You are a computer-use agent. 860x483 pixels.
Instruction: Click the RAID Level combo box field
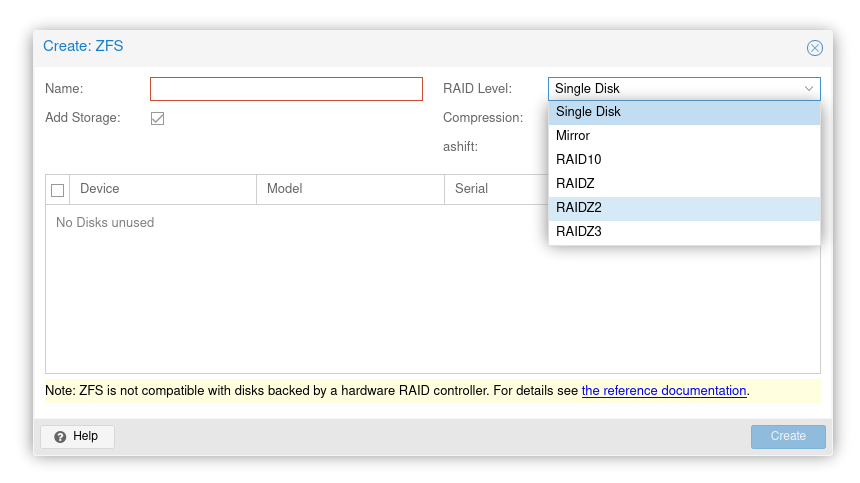pyautogui.click(x=675, y=89)
